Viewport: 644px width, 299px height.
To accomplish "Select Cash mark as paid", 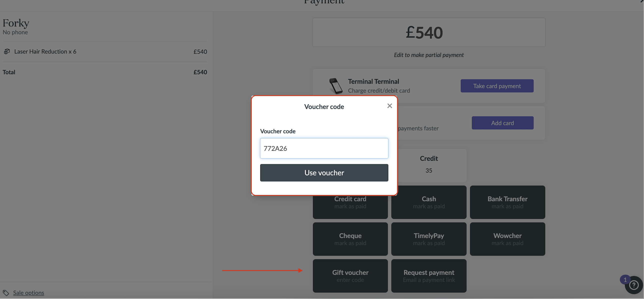I will point(429,202).
